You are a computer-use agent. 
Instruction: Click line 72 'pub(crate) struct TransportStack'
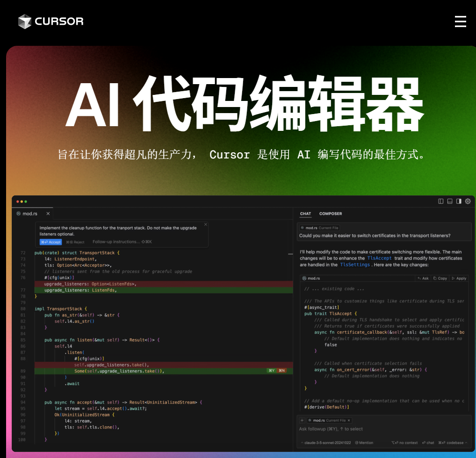point(77,253)
